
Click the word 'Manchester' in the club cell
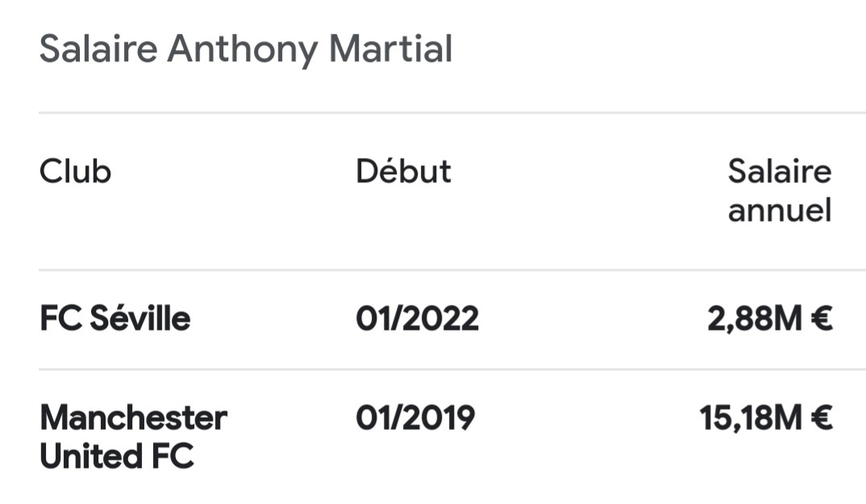click(133, 418)
